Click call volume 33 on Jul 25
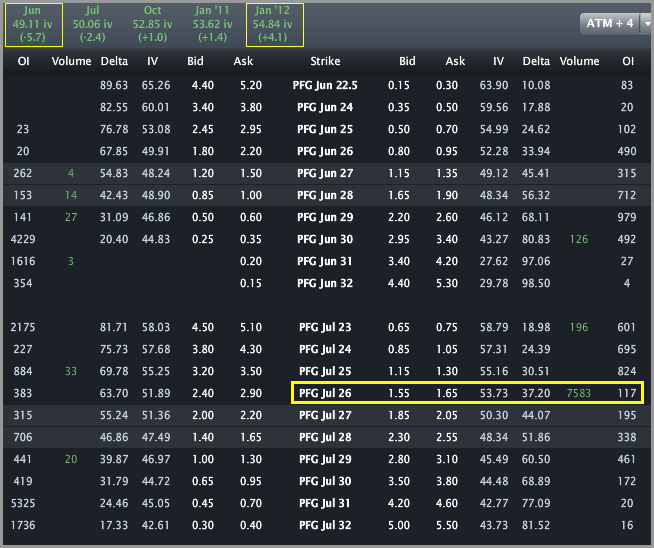The width and height of the screenshot is (654, 548). point(71,372)
